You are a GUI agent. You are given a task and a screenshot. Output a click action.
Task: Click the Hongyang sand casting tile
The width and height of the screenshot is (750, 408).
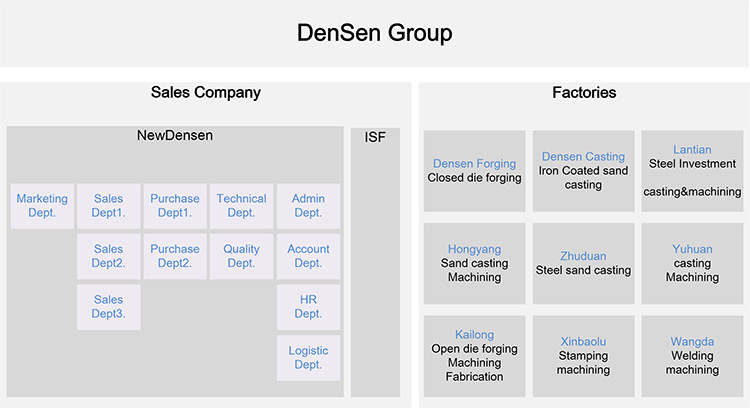click(474, 263)
